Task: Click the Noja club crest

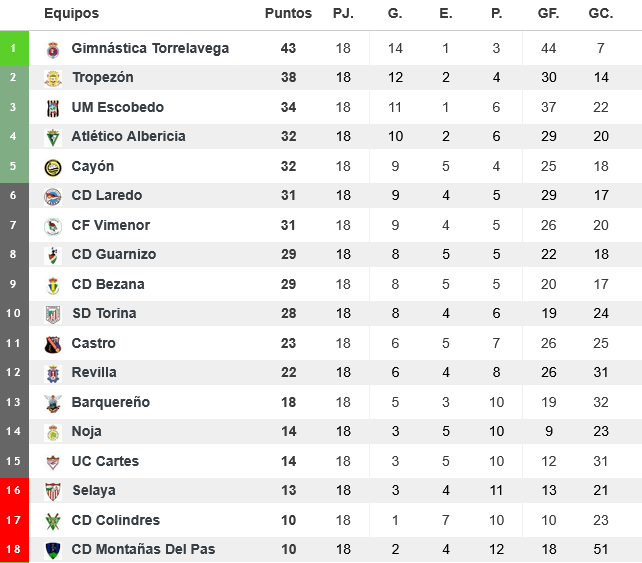Action: 53,432
